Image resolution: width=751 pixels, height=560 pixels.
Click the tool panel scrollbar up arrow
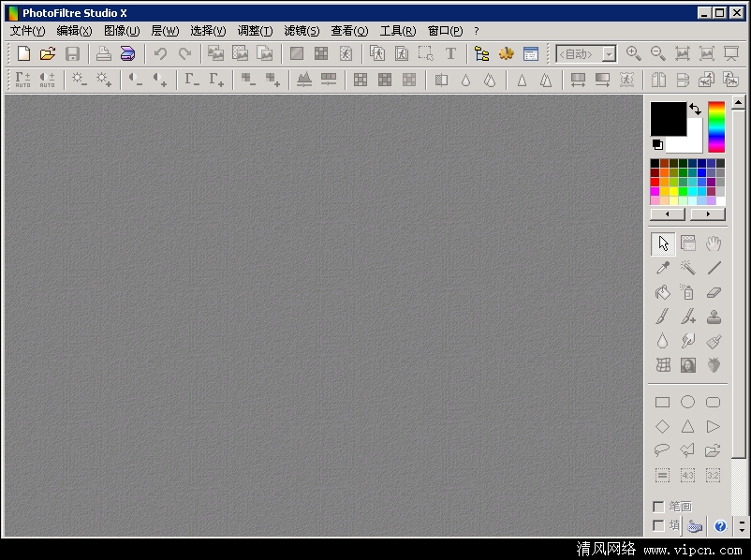[x=739, y=102]
